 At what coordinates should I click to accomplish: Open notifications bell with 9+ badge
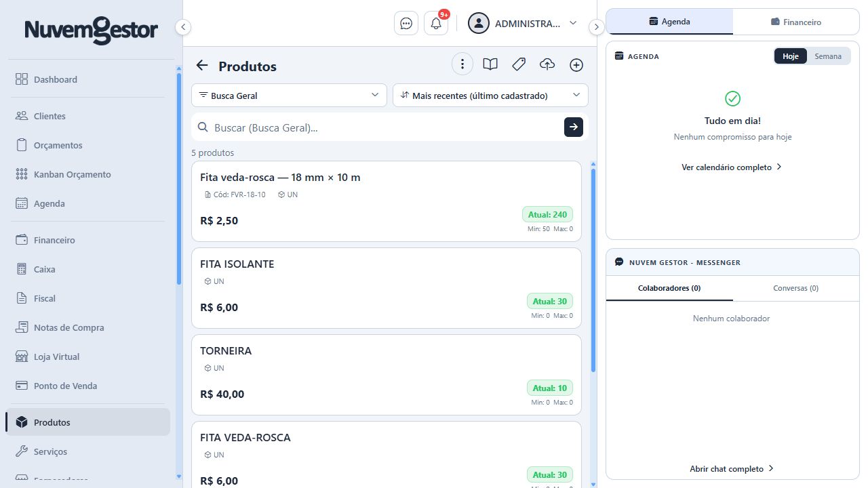point(436,23)
